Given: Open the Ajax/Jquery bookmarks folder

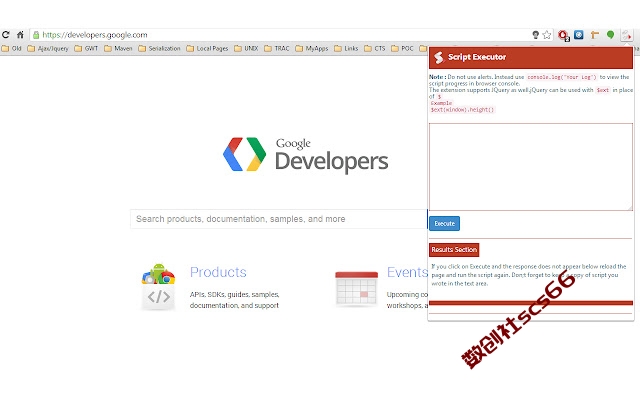Looking at the screenshot, I should [48, 48].
